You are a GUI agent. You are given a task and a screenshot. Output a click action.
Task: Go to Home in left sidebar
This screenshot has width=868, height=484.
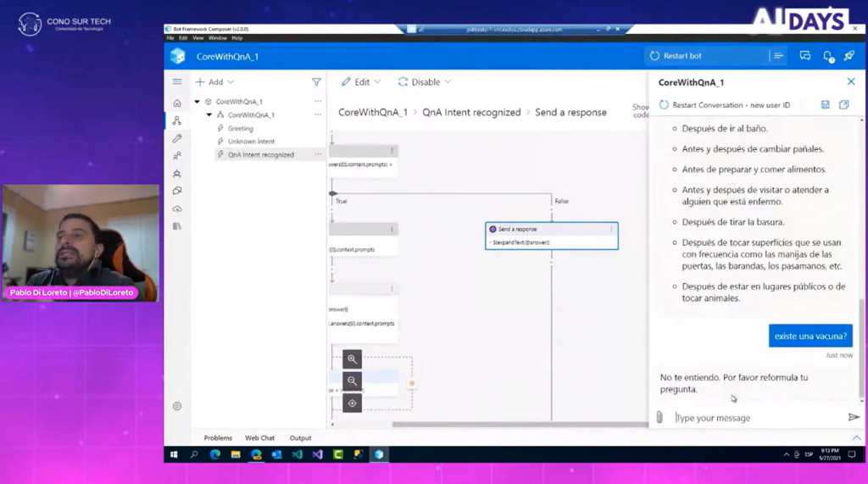tap(177, 103)
